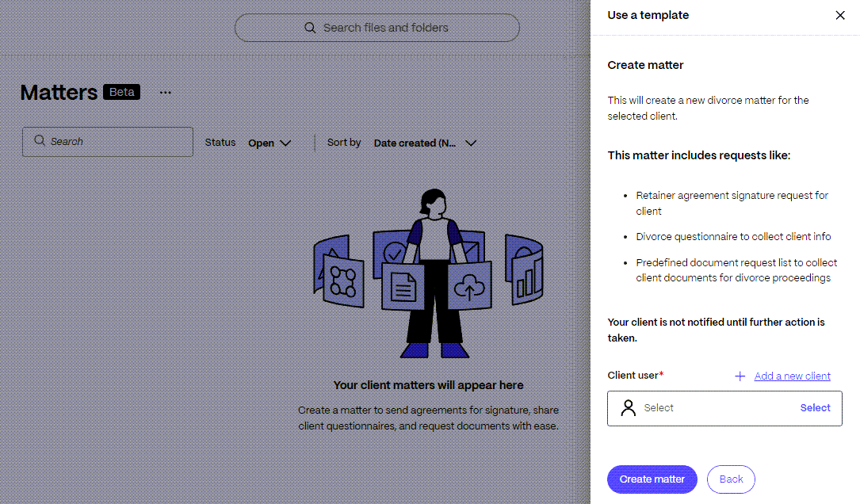860x504 pixels.
Task: Open the Add a new client link
Action: point(792,376)
